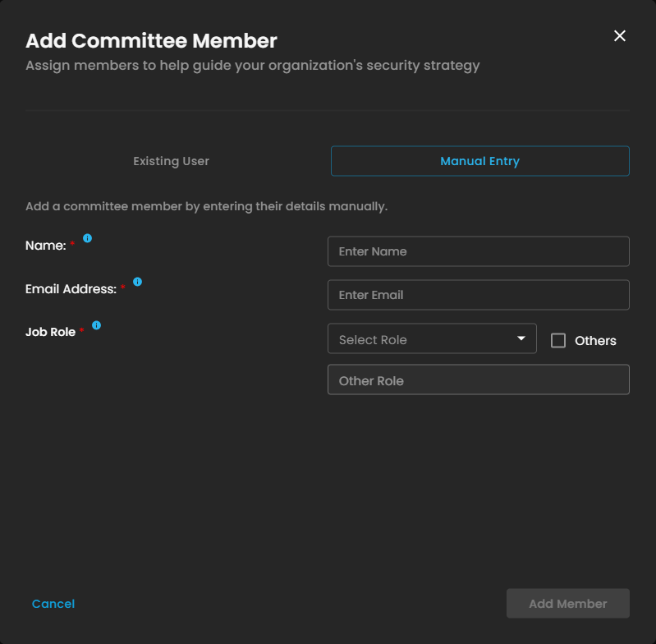Close the Add Committee Member dialog
656x644 pixels.
pos(620,35)
